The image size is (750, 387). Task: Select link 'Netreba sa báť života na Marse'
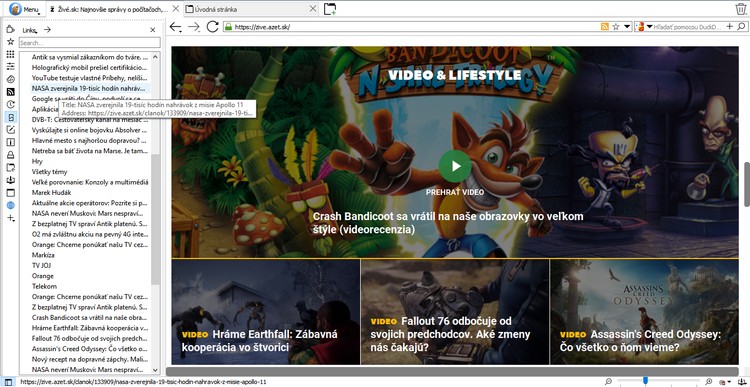click(89, 151)
